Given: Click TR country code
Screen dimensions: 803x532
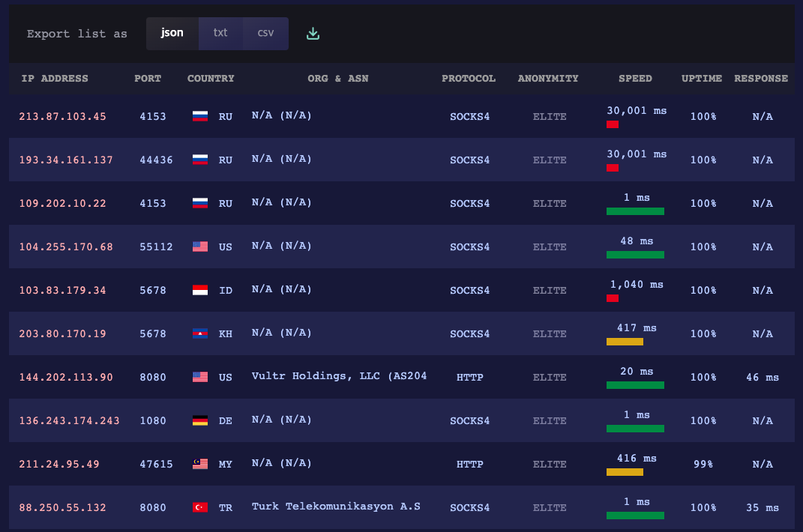Looking at the screenshot, I should [x=226, y=507].
